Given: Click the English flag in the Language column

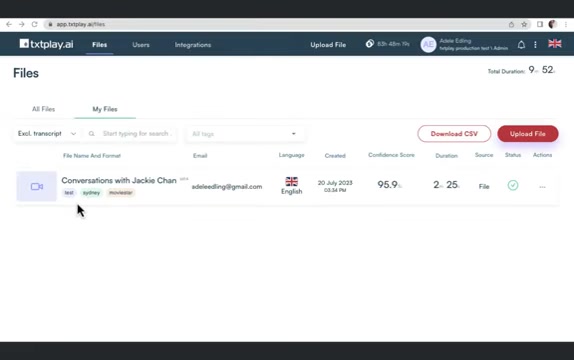Looking at the screenshot, I should [292, 181].
